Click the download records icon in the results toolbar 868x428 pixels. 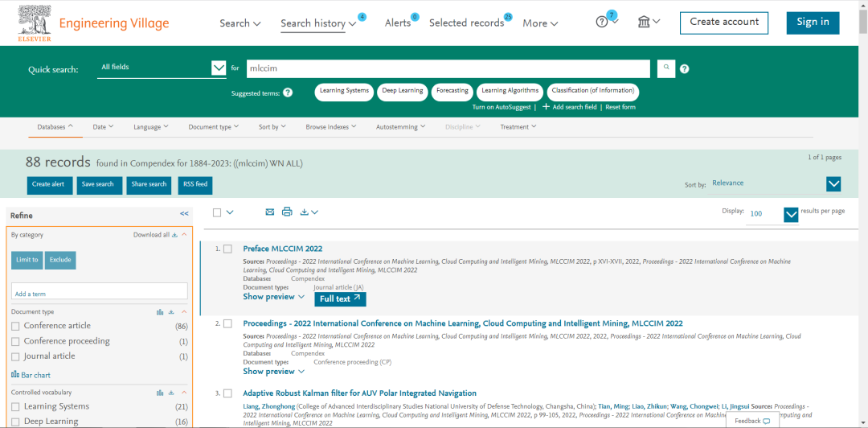(304, 212)
